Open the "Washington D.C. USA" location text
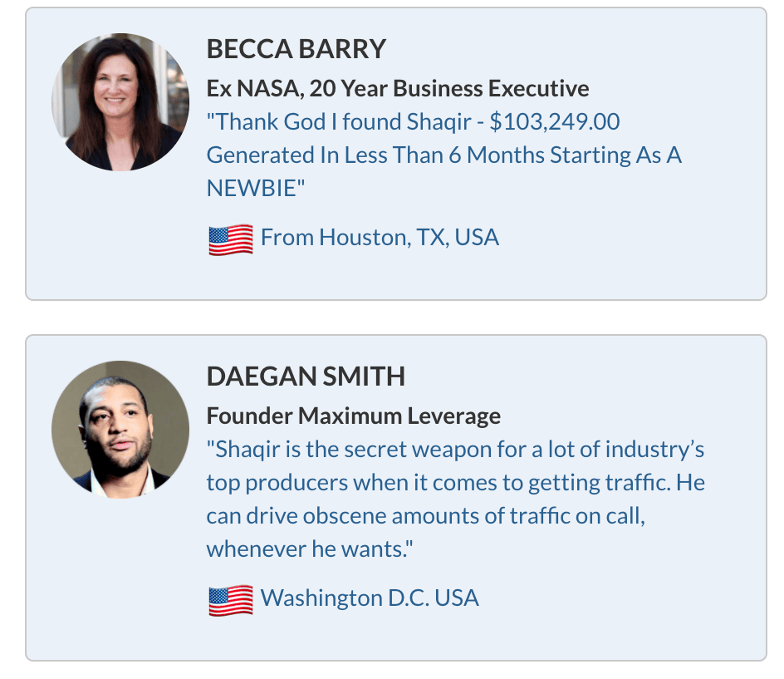This screenshot has height=679, width=784. (x=370, y=598)
